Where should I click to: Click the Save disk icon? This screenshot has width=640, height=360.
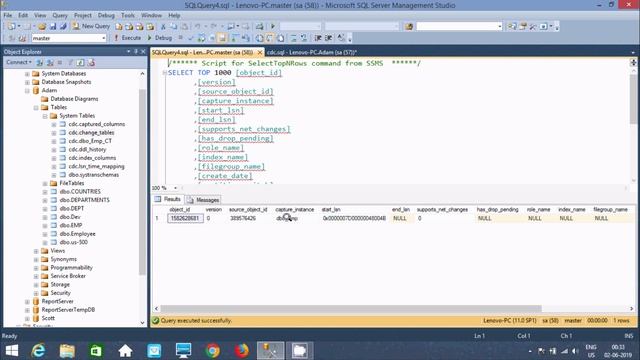click(x=53, y=27)
